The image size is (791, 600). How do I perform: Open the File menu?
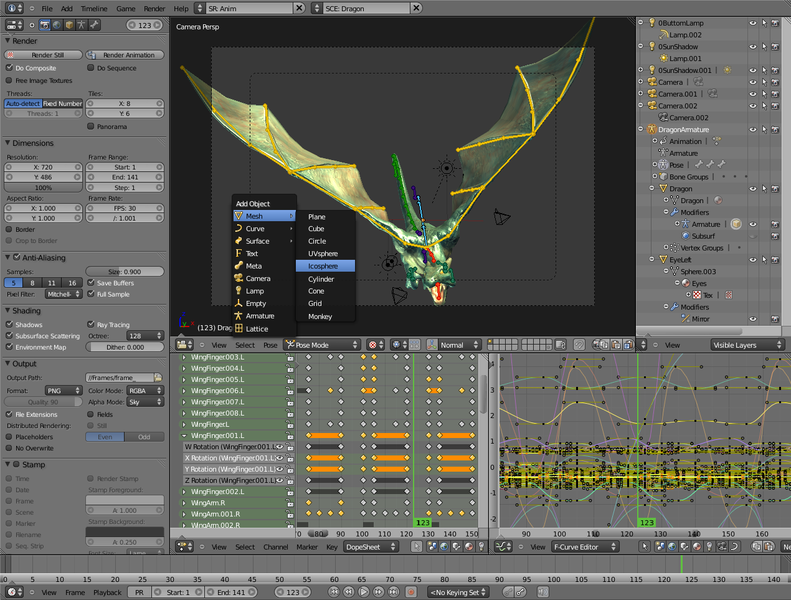(47, 9)
